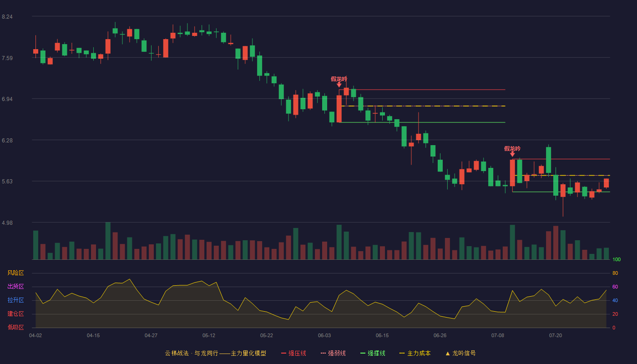Viewport: 637px width, 364px height.
Task: Click the 07-20 date label
Action: coord(556,335)
